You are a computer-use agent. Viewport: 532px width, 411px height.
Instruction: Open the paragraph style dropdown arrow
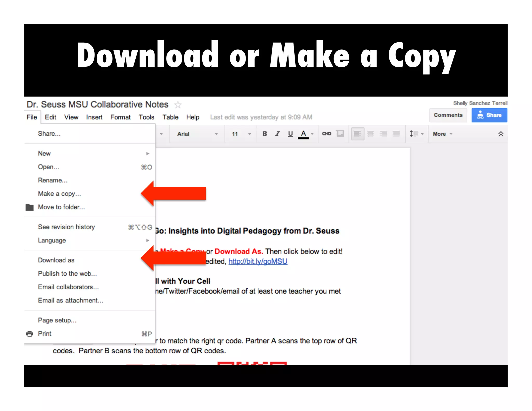(x=161, y=134)
